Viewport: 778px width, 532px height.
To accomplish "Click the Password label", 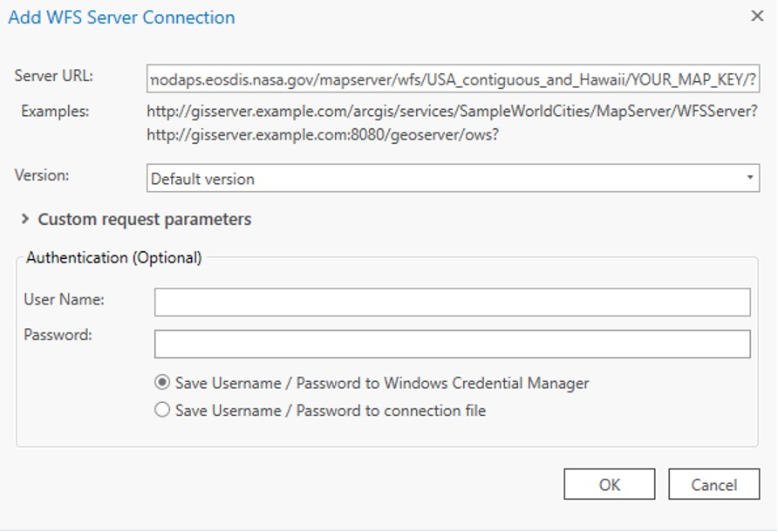I will [x=58, y=335].
